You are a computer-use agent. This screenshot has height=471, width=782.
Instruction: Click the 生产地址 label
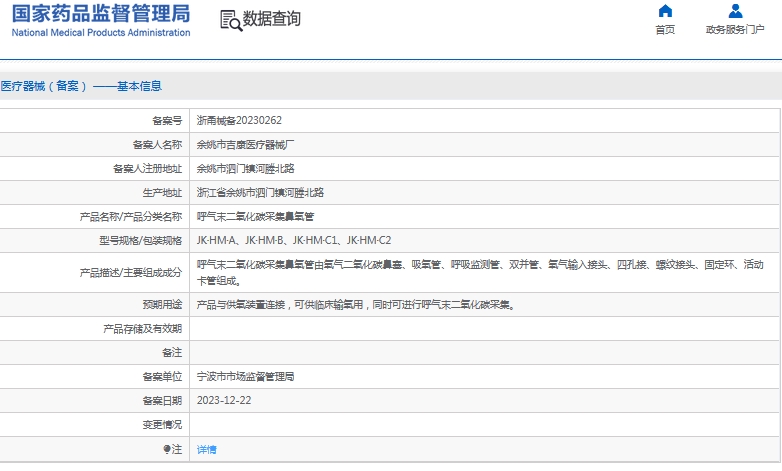point(162,193)
